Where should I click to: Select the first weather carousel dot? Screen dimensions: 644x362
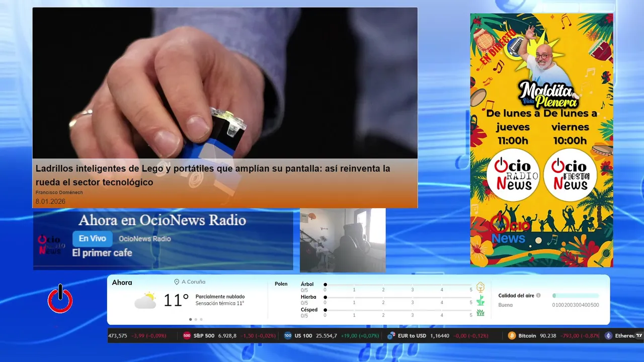tap(190, 319)
